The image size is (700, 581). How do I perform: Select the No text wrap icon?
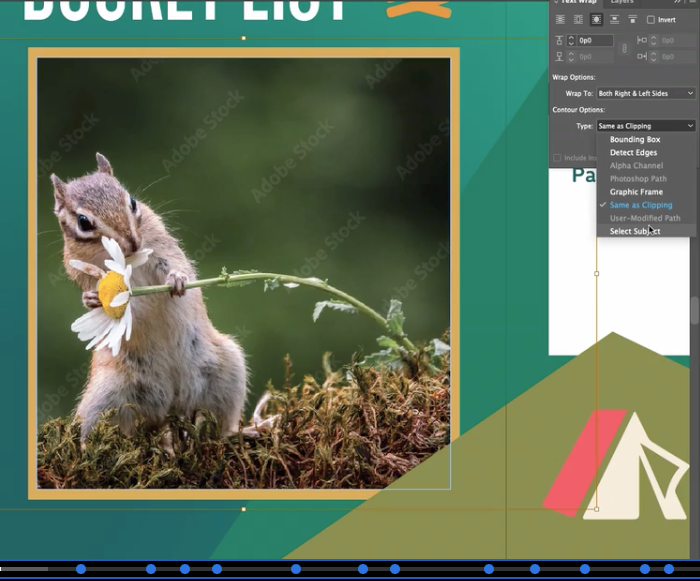[x=560, y=20]
